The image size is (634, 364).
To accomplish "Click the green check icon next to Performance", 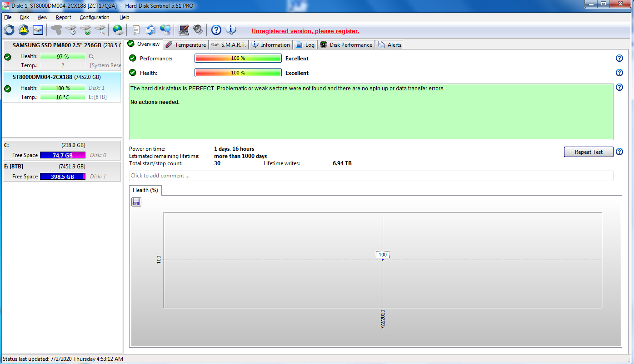I will [x=133, y=58].
